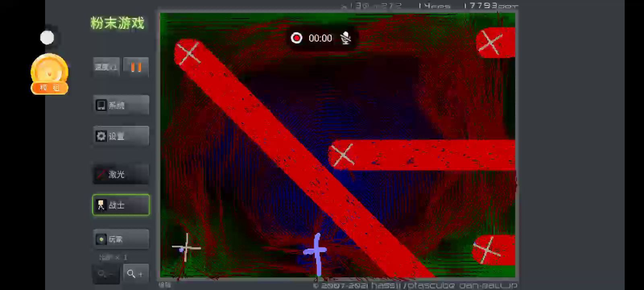Select the 战士 (Fighter) element
The image size is (644, 290).
pyautogui.click(x=121, y=205)
